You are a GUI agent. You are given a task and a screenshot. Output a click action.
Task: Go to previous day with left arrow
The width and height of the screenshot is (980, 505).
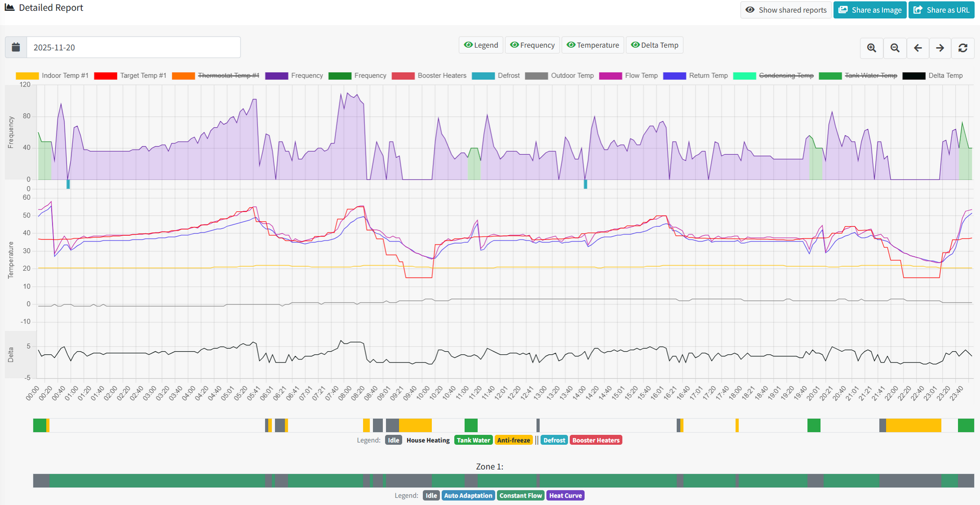917,48
